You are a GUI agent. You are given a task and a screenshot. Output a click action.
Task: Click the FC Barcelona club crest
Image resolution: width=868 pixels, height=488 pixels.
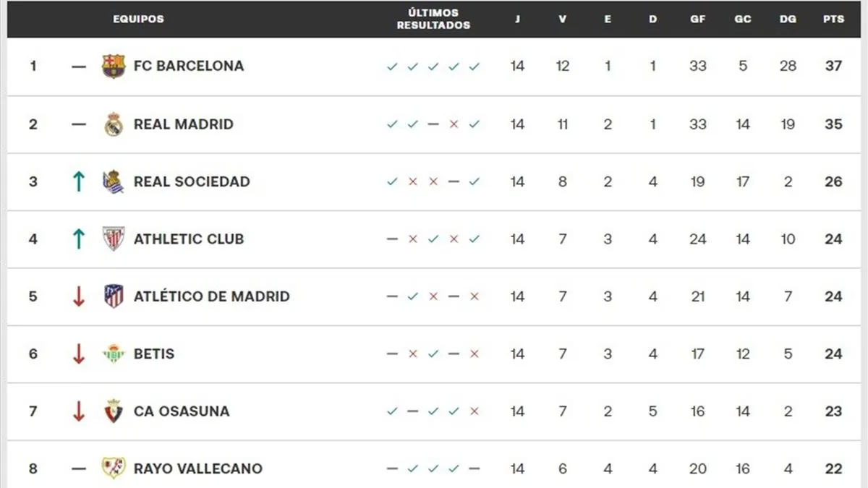pos(114,66)
